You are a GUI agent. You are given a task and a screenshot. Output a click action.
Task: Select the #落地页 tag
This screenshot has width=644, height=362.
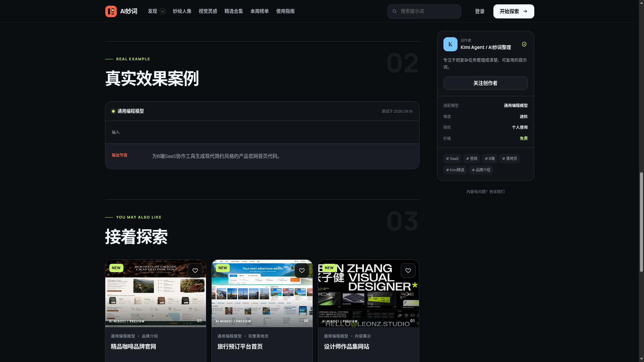click(509, 159)
